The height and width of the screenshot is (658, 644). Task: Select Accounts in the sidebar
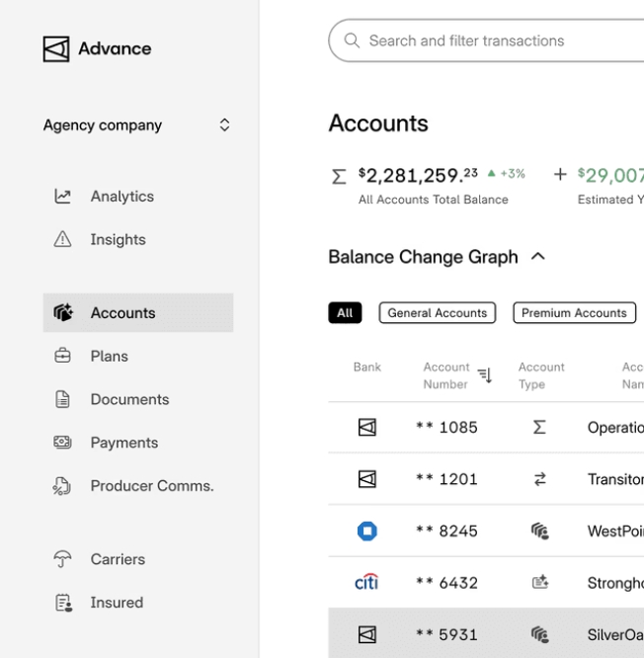(138, 312)
